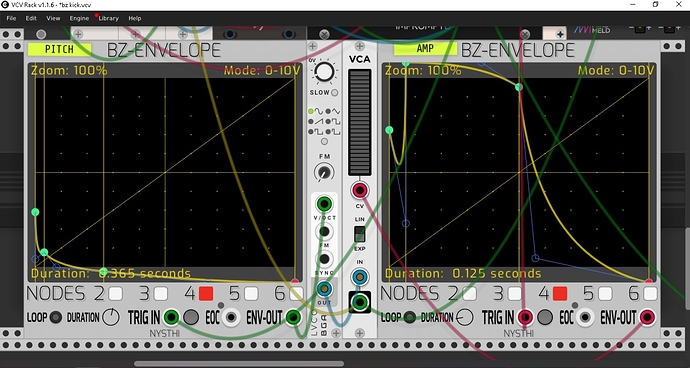690x368 pixels.
Task: Click the oscillator V/OCT input jack
Action: click(324, 204)
